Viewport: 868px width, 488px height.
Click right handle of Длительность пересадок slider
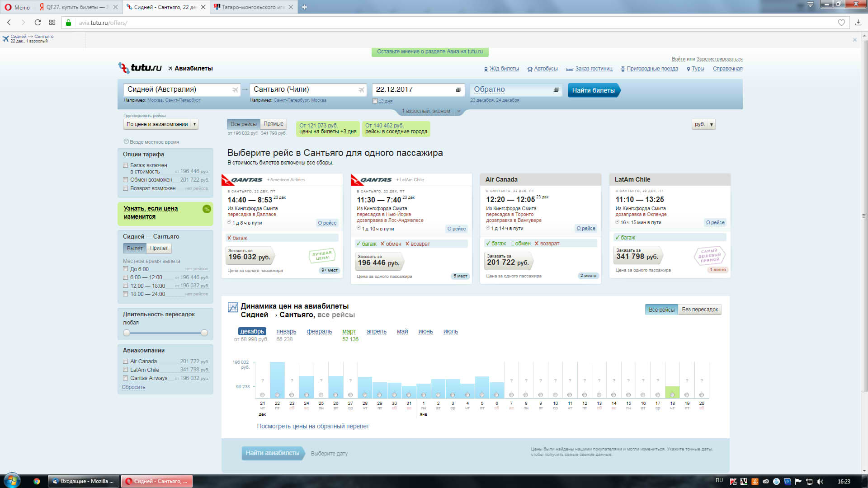(204, 333)
